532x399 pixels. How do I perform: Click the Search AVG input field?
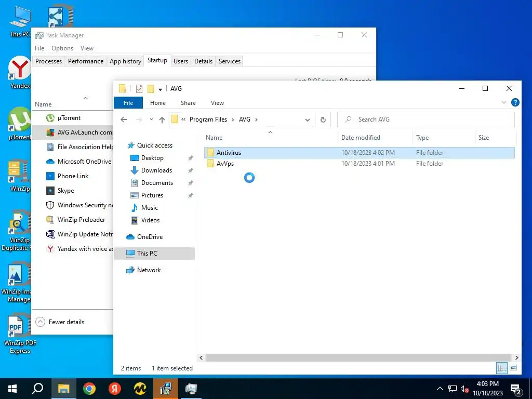click(x=426, y=119)
